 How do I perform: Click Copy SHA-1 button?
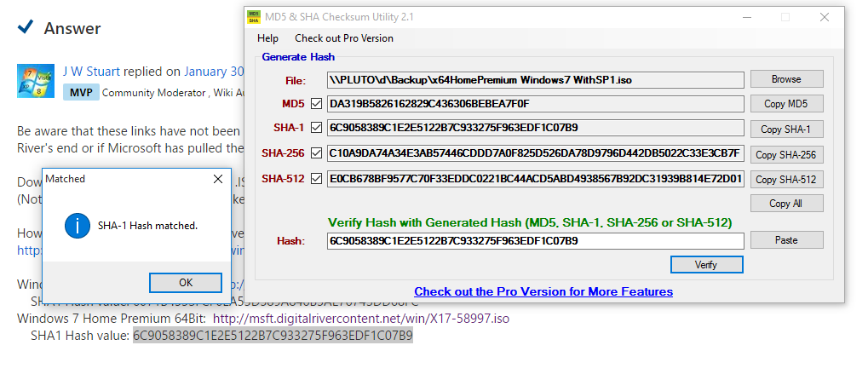click(786, 129)
